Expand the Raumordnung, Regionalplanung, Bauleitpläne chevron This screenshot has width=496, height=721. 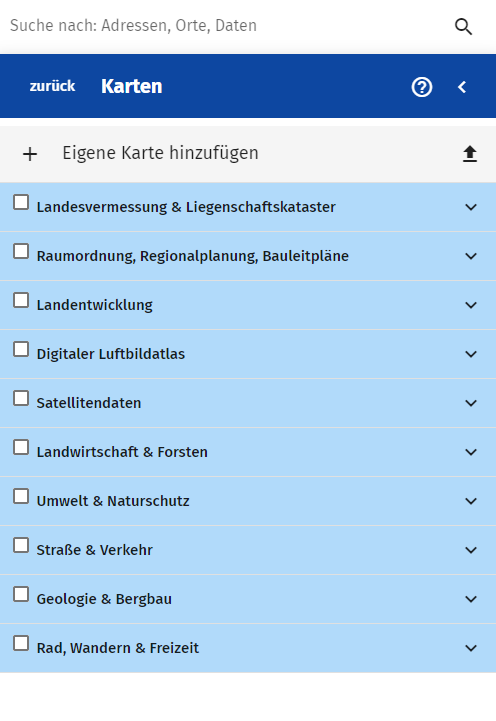[x=471, y=256]
